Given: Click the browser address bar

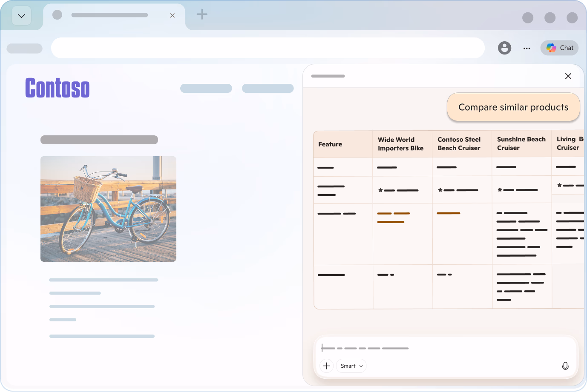Looking at the screenshot, I should [268, 48].
